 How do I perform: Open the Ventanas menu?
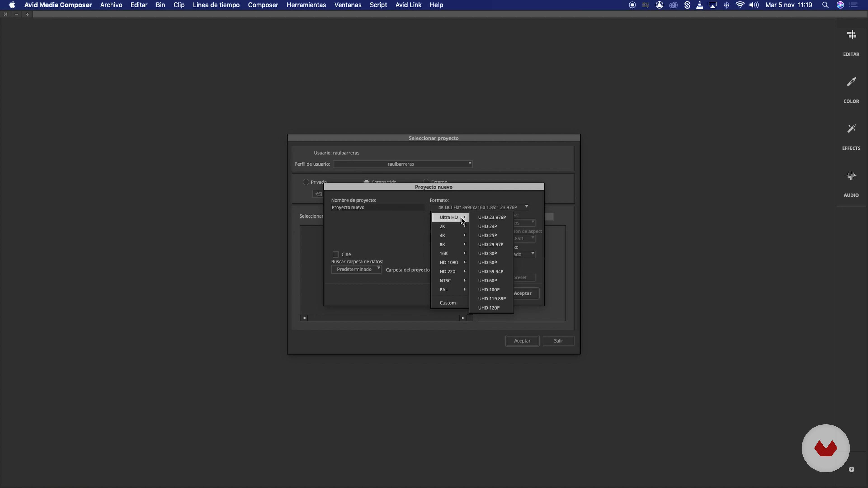coord(347,5)
